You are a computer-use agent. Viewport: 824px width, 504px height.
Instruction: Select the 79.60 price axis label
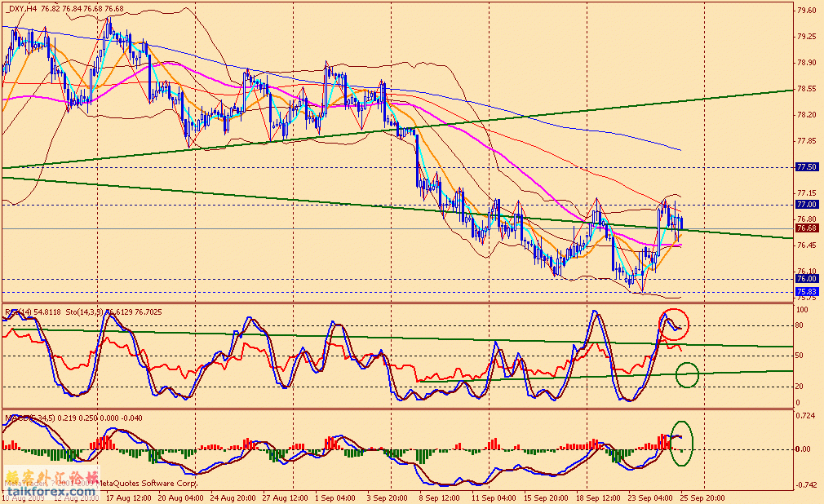806,10
